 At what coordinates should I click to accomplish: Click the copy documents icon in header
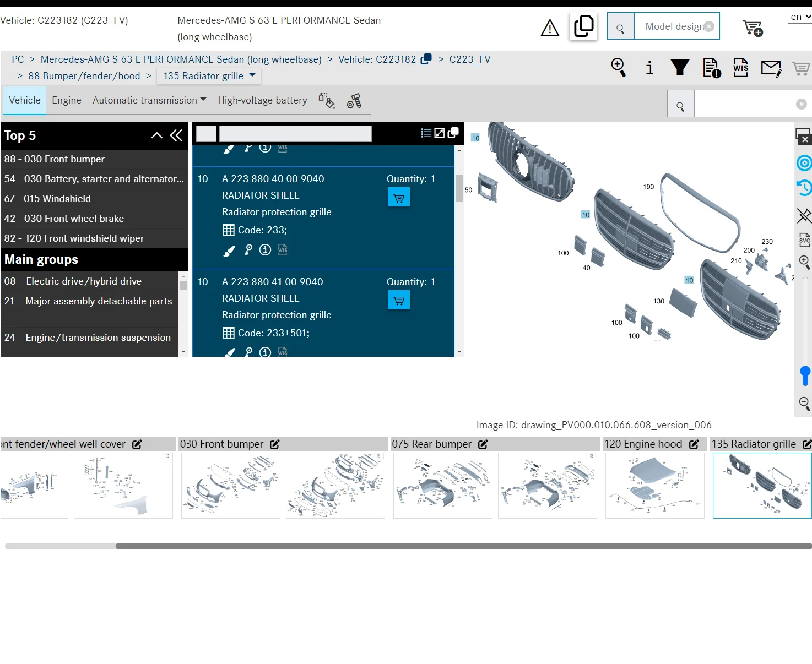(583, 26)
